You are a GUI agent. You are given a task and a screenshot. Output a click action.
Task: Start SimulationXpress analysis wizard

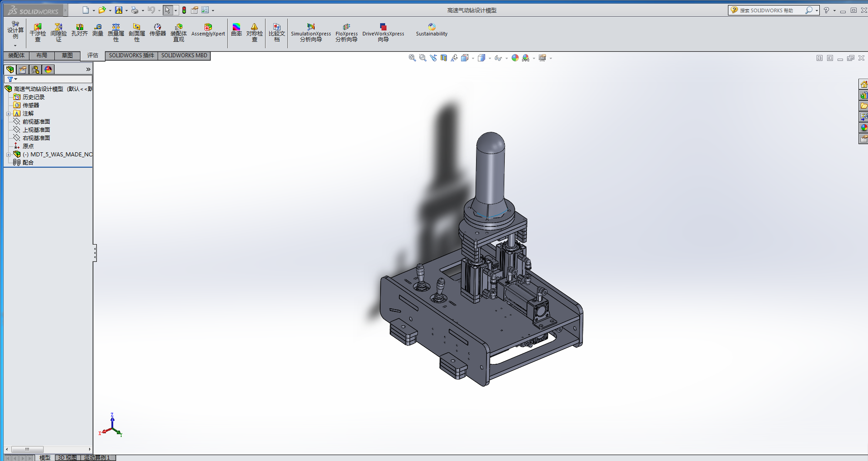point(311,33)
